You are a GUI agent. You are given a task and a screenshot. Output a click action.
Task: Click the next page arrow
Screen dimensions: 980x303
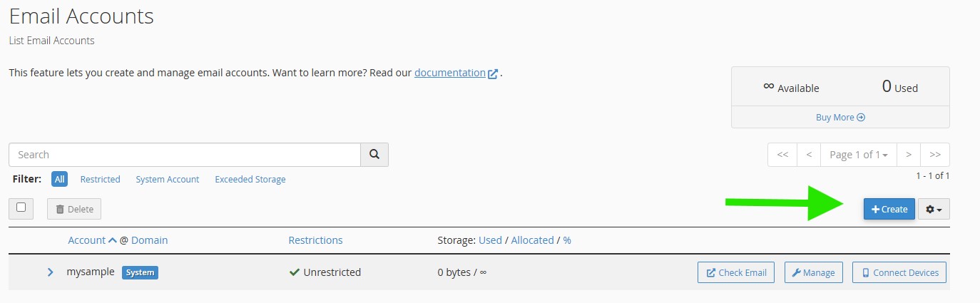click(908, 155)
